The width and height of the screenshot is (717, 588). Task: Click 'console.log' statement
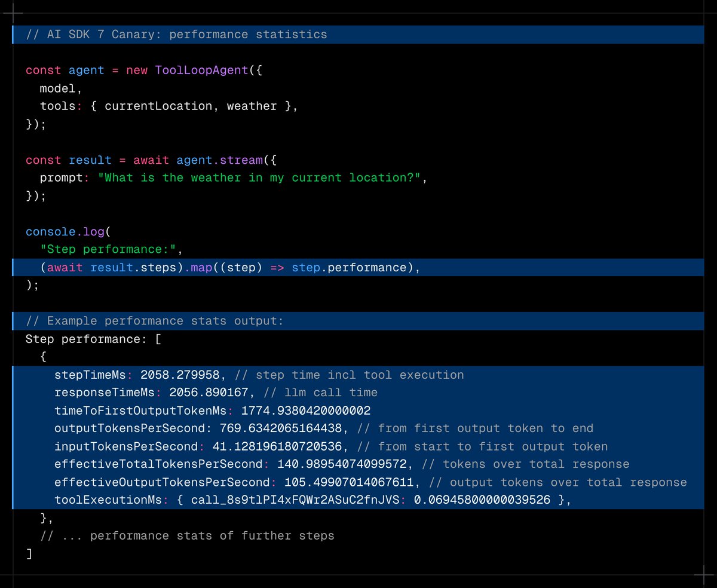[65, 231]
